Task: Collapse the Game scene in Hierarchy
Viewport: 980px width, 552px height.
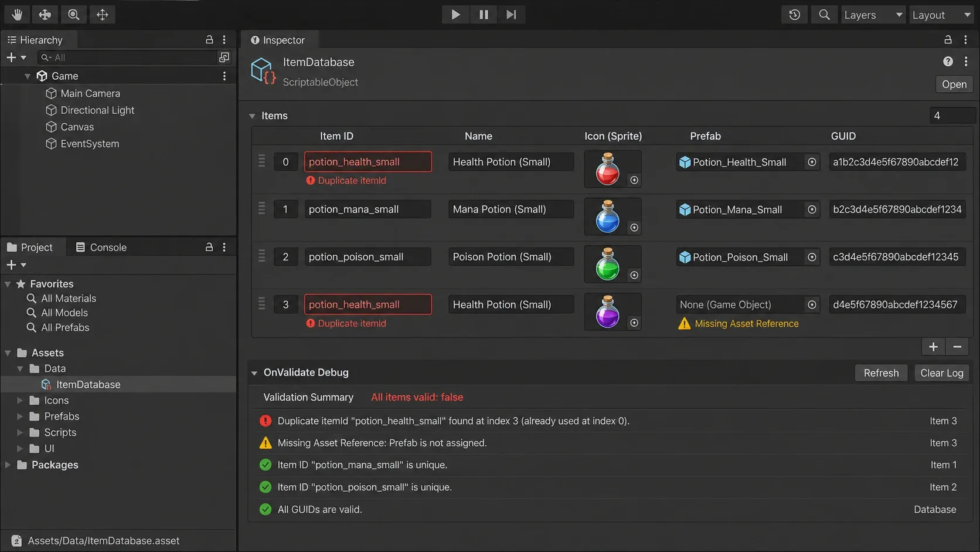Action: pyautogui.click(x=27, y=76)
